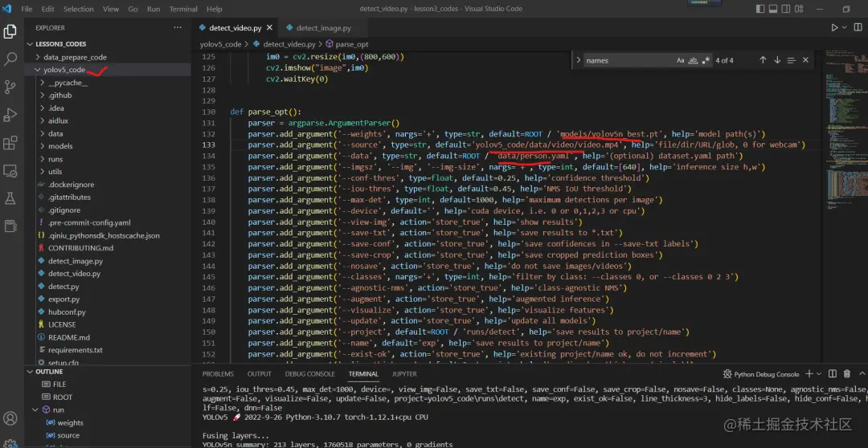
Task: Split the terminal icon
Action: [833, 374]
